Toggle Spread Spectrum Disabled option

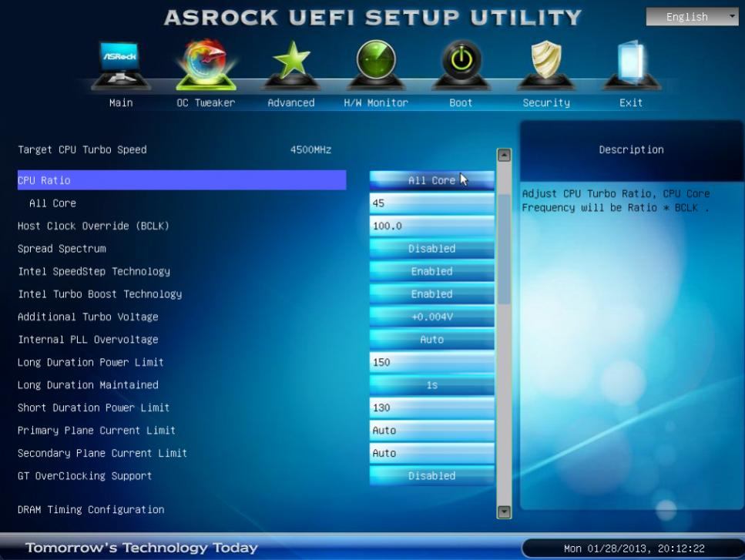click(432, 249)
